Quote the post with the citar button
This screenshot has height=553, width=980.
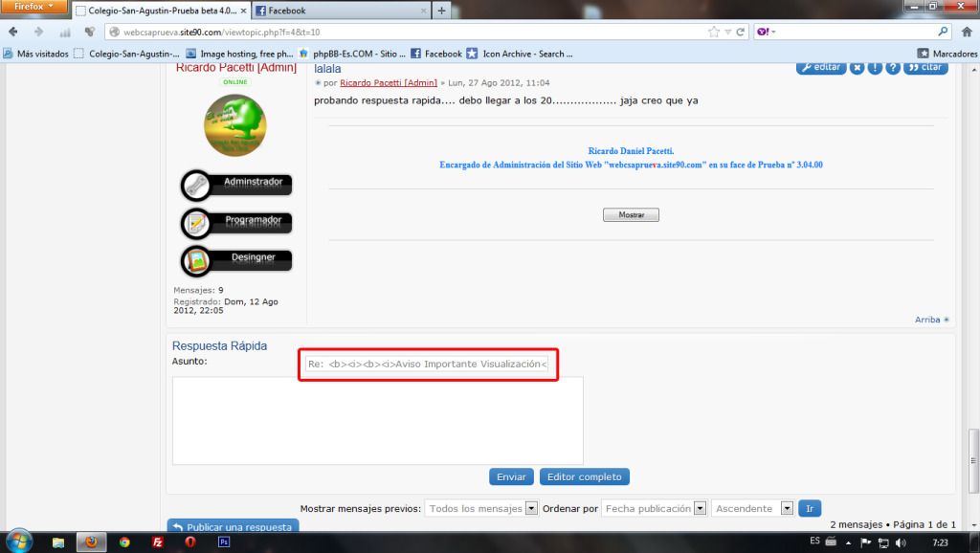coord(925,68)
